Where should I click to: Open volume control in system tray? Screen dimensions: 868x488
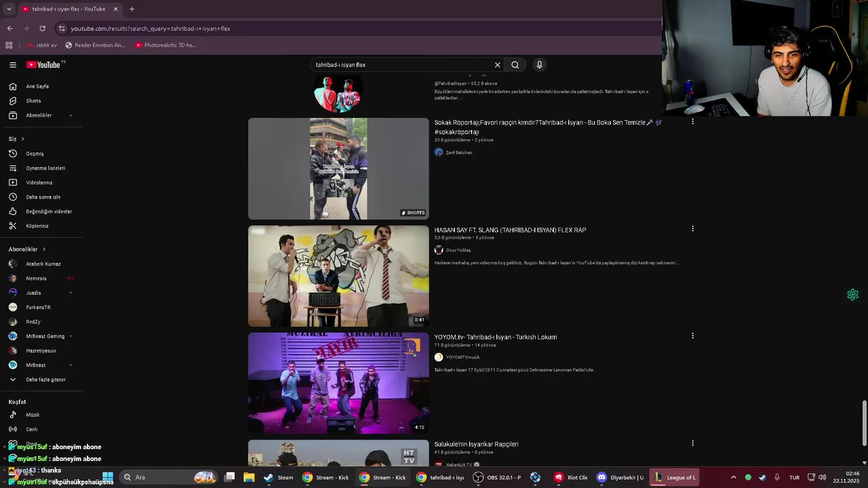(x=823, y=477)
